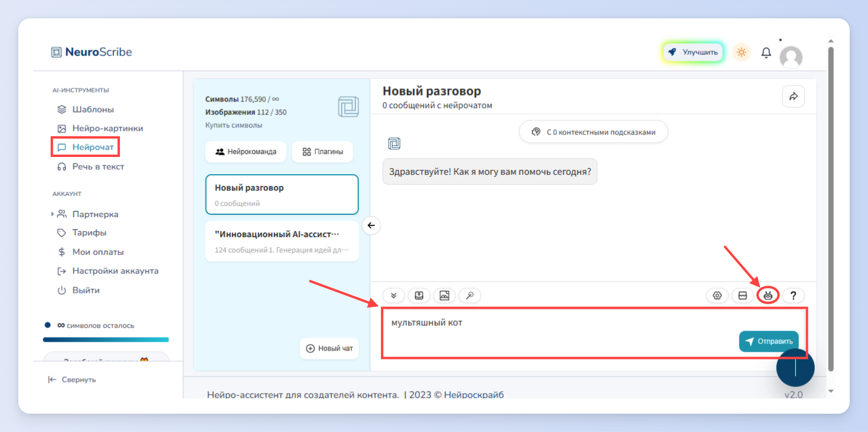Screen dimensions: 868x432
Task: Click the Изображения 112 / 350 counter
Action: pos(246,112)
